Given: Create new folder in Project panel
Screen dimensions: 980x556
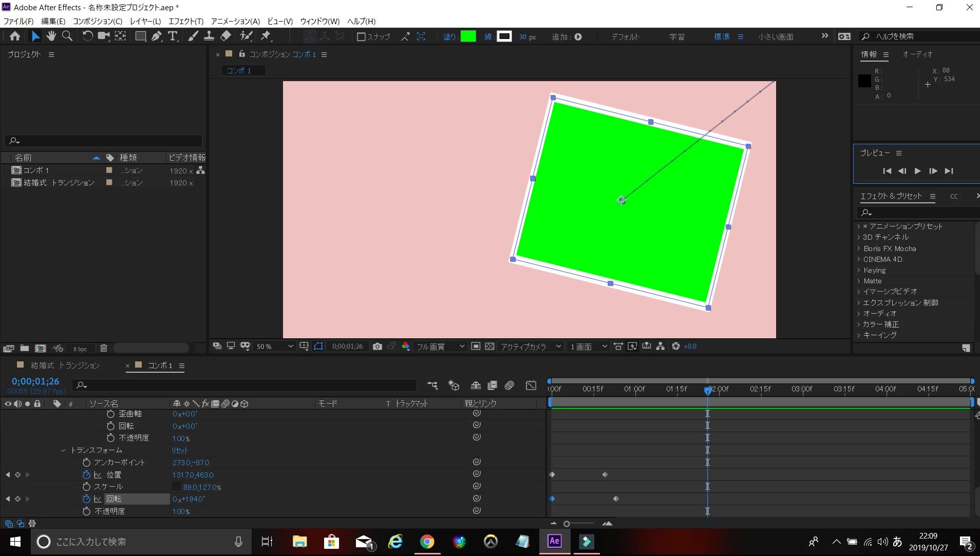Looking at the screenshot, I should pos(24,348).
